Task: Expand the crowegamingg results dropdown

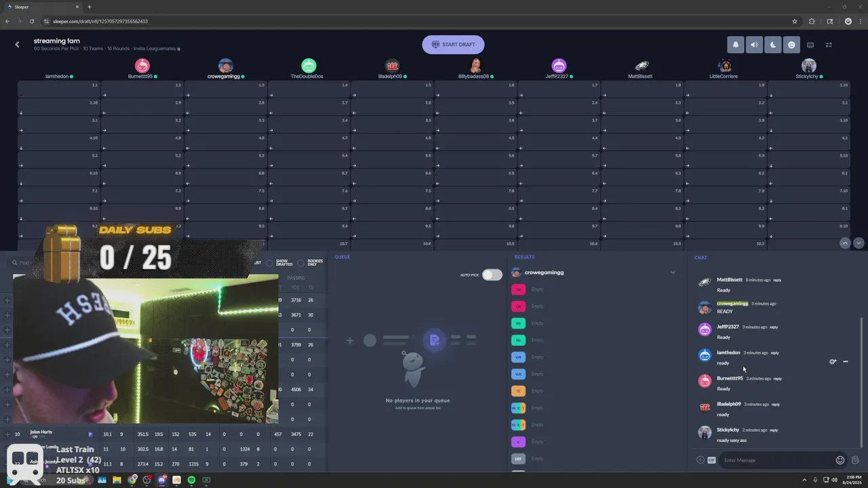Action: 673,272
